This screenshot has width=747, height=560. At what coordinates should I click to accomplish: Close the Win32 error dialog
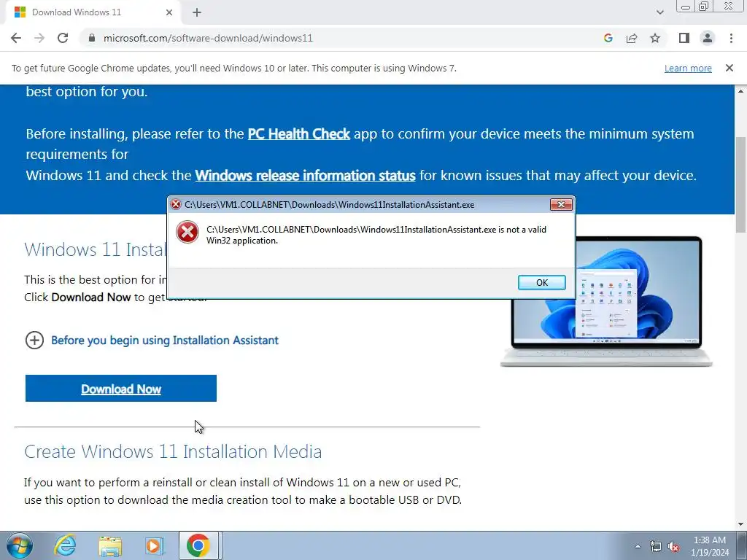(561, 204)
